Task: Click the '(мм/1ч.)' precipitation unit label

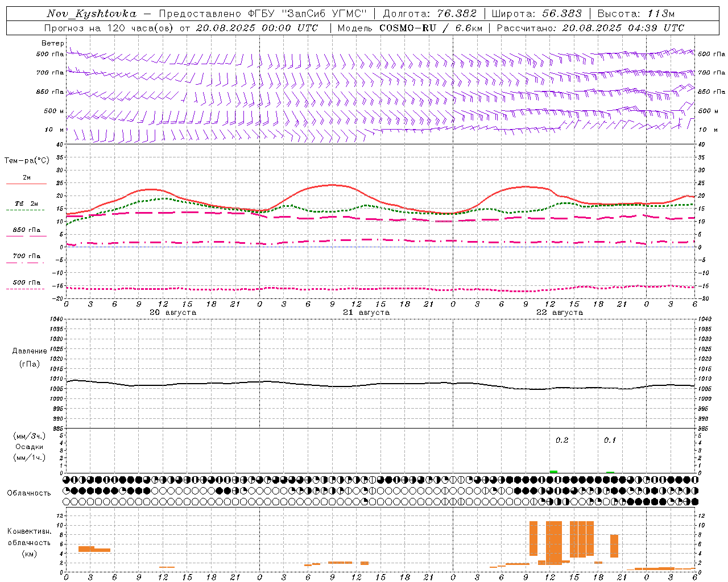Action: click(30, 458)
